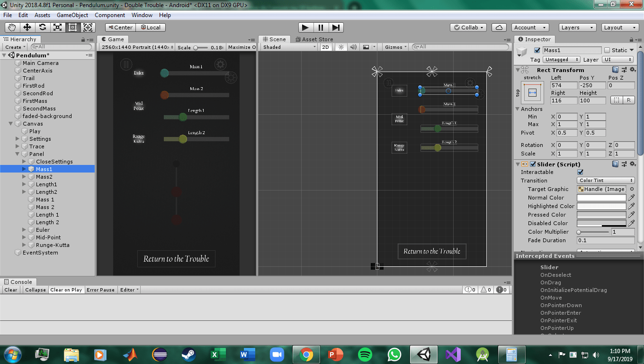Open Spotify from the taskbar
644x364 pixels.
365,354
